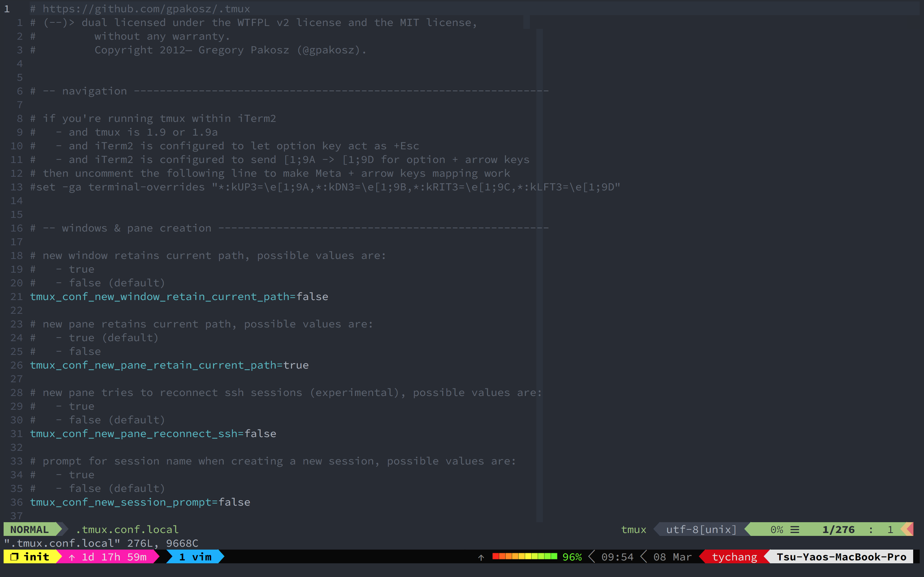Click the uptime up-arrow icon
This screenshot has width=924, height=577.
tap(72, 557)
